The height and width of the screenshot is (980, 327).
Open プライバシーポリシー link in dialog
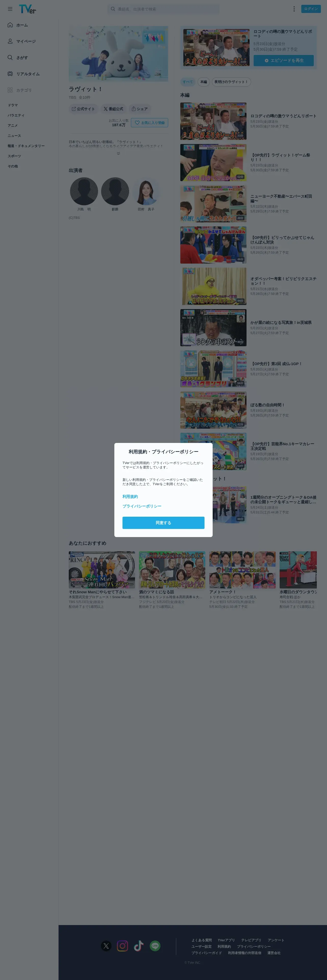(142, 506)
